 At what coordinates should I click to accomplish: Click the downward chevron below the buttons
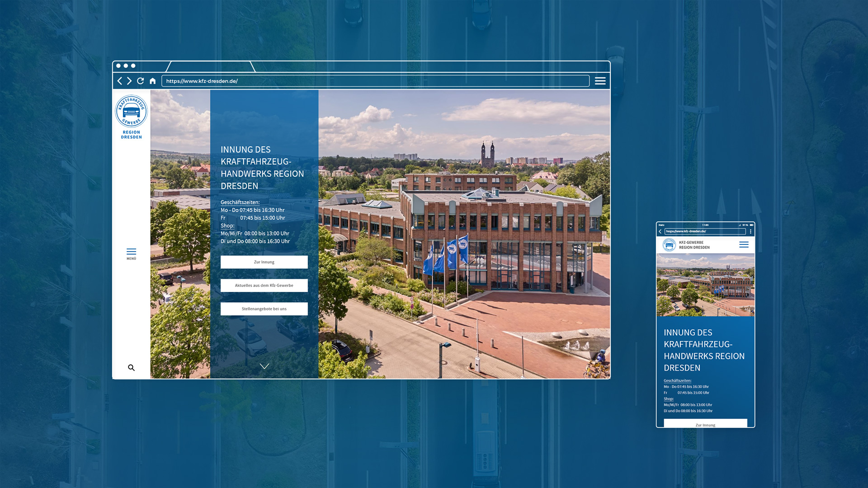tap(264, 366)
